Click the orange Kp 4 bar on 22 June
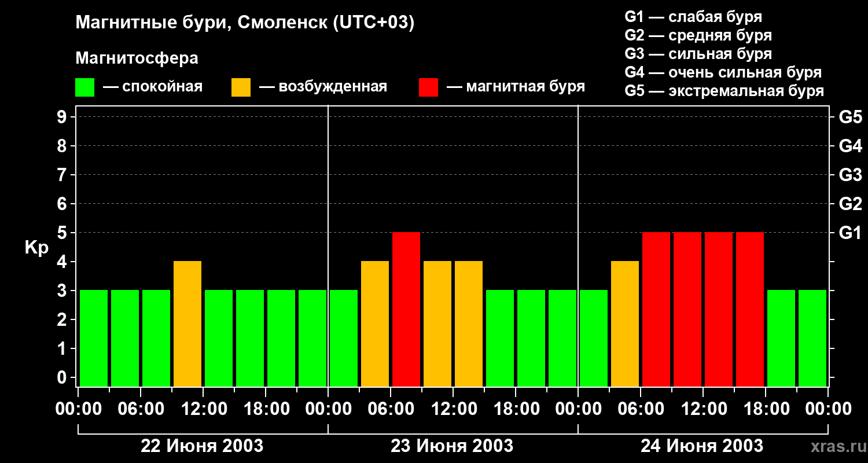Image resolution: width=868 pixels, height=463 pixels. pyautogui.click(x=187, y=324)
